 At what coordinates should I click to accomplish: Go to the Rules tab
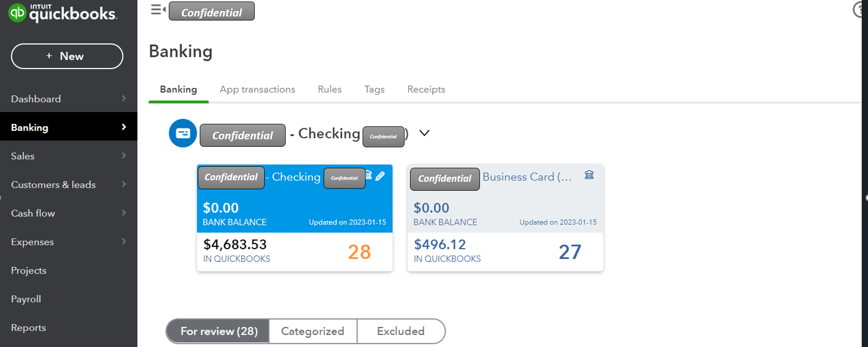330,89
